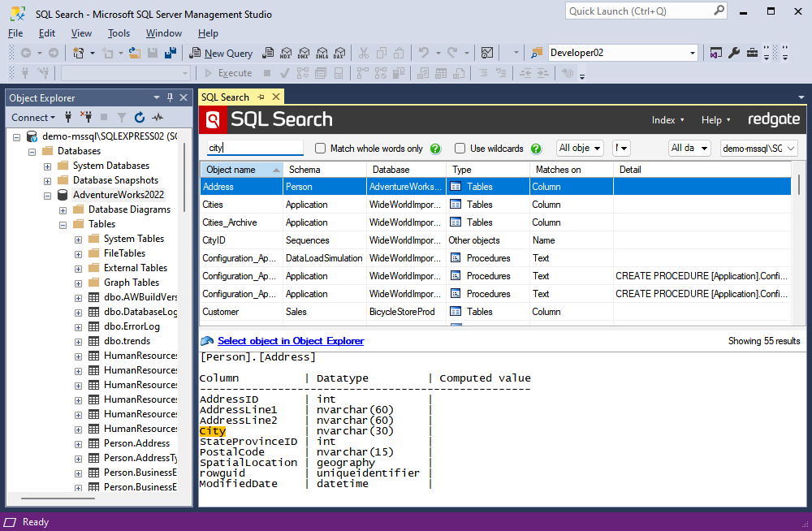This screenshot has height=531, width=812.
Task: Open the Index dropdown menu
Action: 667,119
